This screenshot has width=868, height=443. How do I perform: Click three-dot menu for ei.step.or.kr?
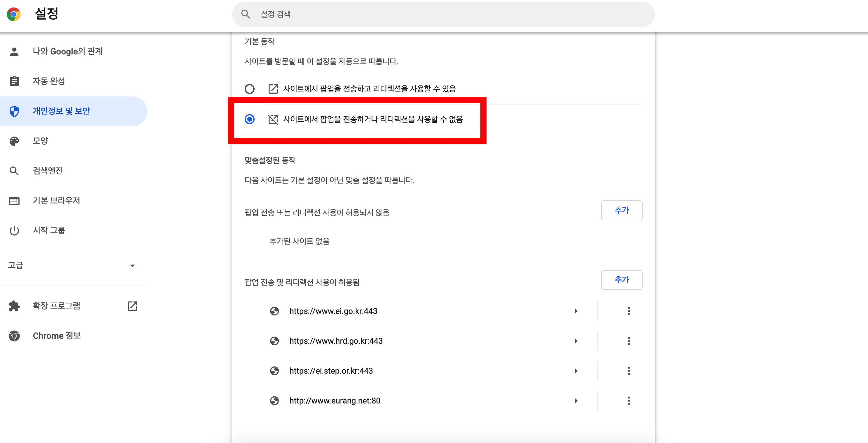click(628, 371)
